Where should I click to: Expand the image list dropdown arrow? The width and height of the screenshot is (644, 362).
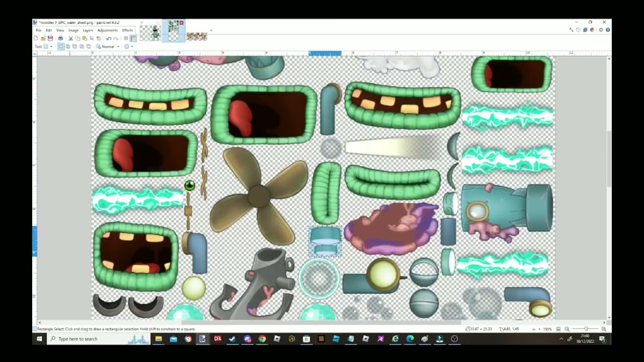tap(211, 30)
